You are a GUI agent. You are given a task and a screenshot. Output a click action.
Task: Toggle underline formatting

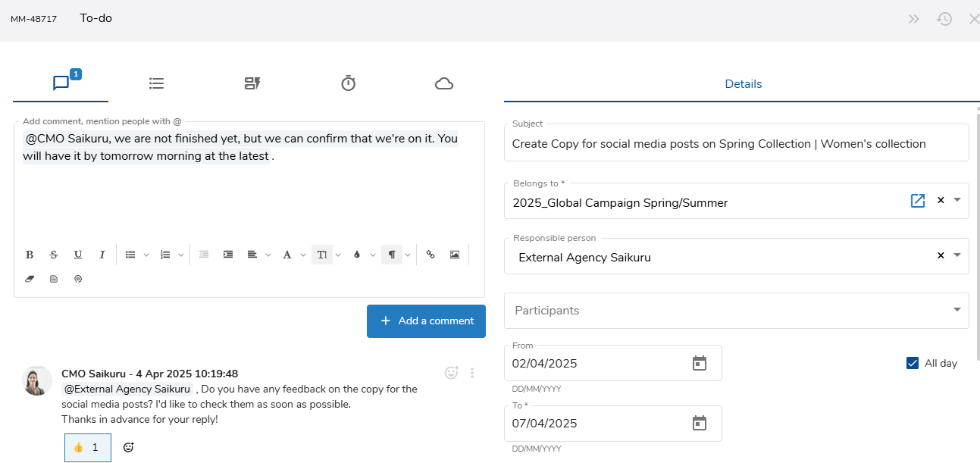click(78, 255)
